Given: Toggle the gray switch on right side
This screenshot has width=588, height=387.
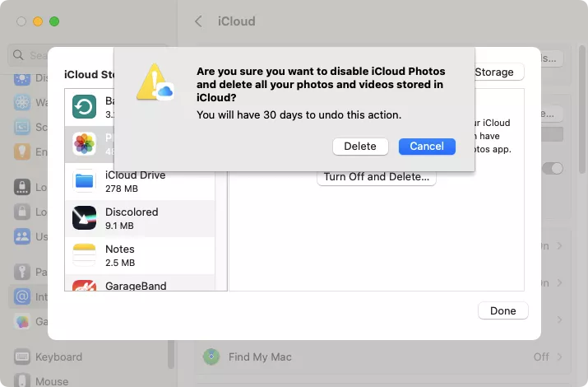Looking at the screenshot, I should [x=553, y=168].
